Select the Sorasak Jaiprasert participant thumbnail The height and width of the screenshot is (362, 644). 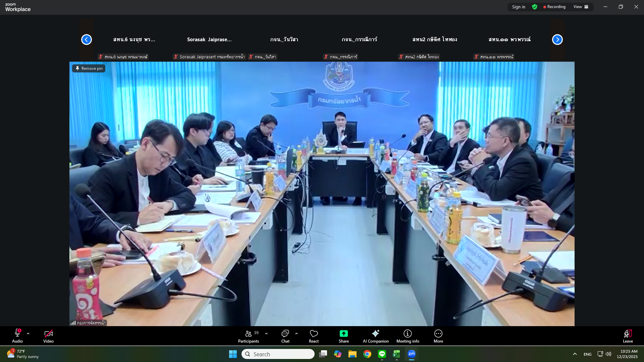(209, 40)
